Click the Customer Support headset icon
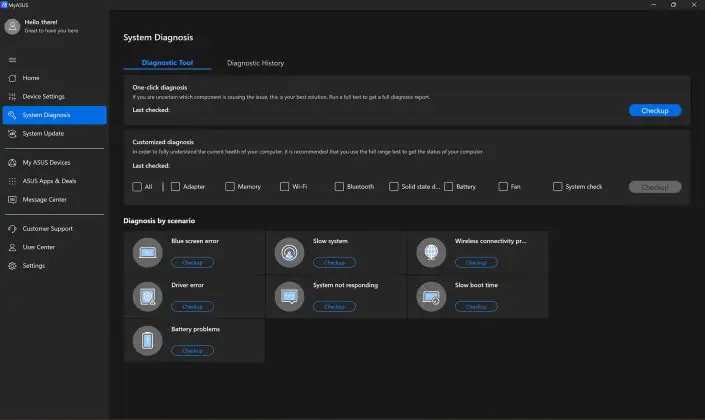This screenshot has height=420, width=705. (12, 229)
